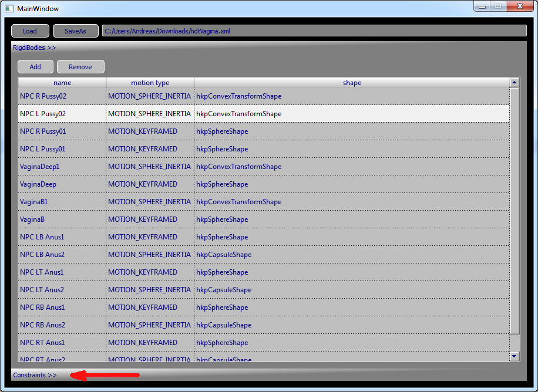Screen dimensions: 538x392
Task: Click hkpConvexTransformShape in VaginaDeep1 row
Action: pyautogui.click(x=239, y=167)
